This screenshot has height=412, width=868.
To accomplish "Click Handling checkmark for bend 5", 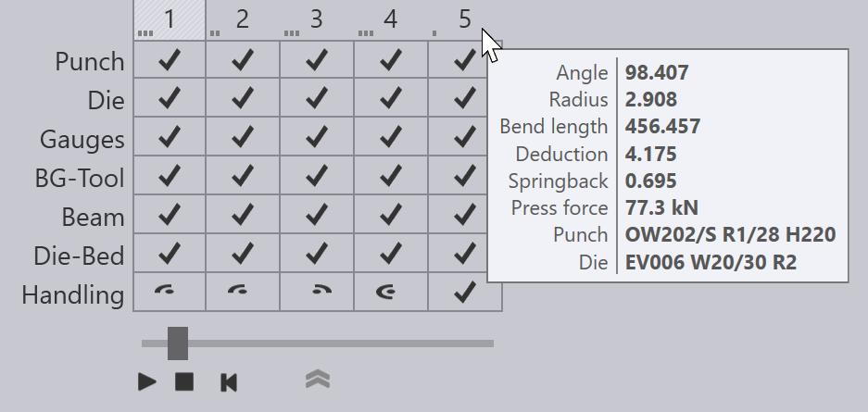I will (x=464, y=292).
